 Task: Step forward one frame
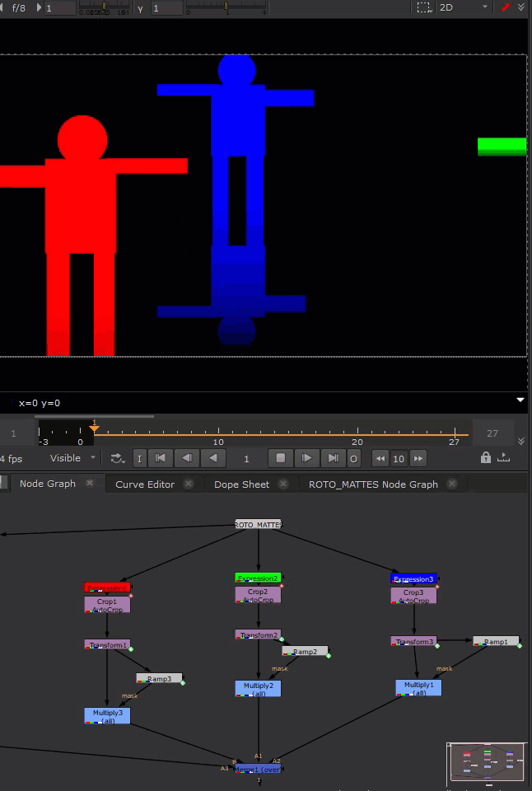click(x=306, y=458)
